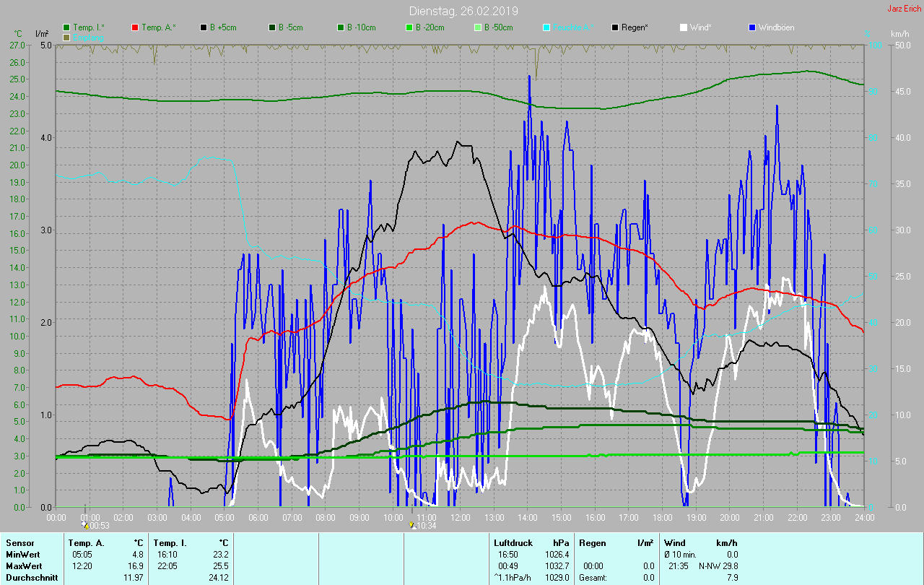Screen dimensions: 924x585
Task: Click the Temp. A. maximum time '12:20'
Action: point(81,565)
